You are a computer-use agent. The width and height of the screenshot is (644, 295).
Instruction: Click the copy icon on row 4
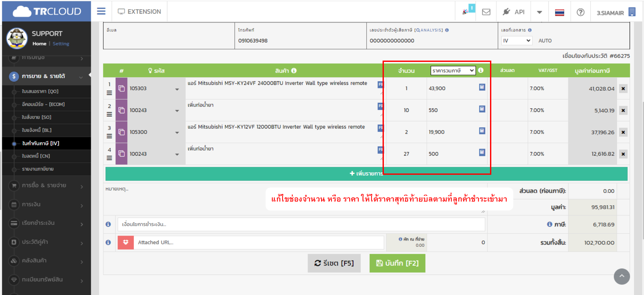(121, 154)
